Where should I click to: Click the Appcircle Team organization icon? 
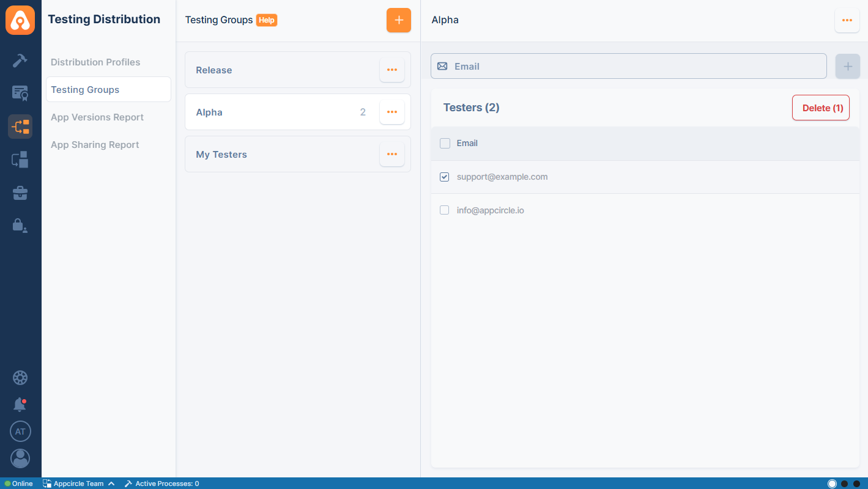point(47,483)
